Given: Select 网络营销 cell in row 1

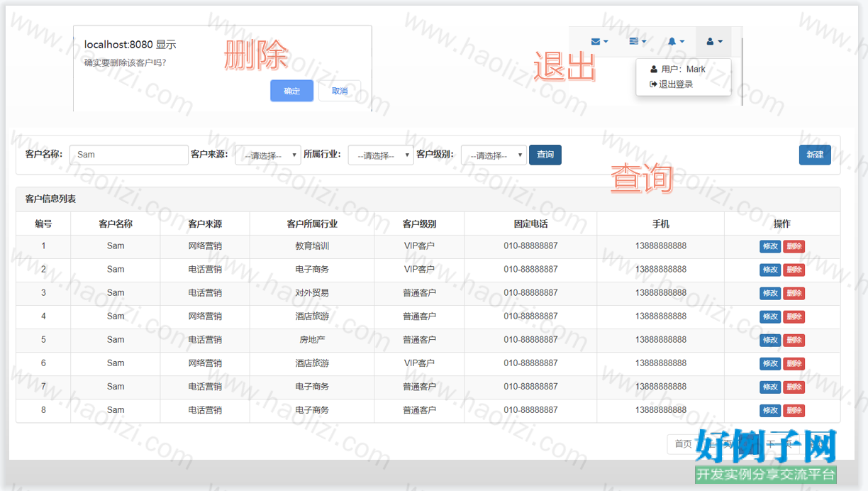Looking at the screenshot, I should [x=205, y=246].
